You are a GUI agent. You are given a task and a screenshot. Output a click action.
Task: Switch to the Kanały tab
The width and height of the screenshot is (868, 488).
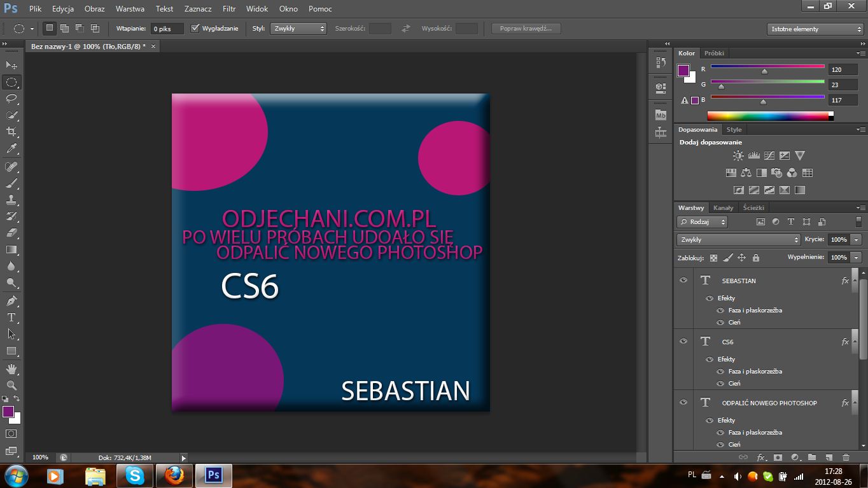pyautogui.click(x=723, y=207)
